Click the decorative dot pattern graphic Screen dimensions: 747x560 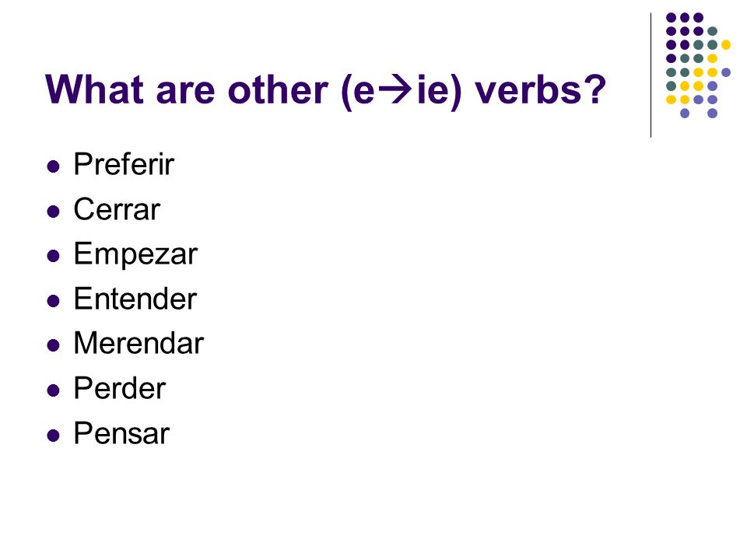699,65
